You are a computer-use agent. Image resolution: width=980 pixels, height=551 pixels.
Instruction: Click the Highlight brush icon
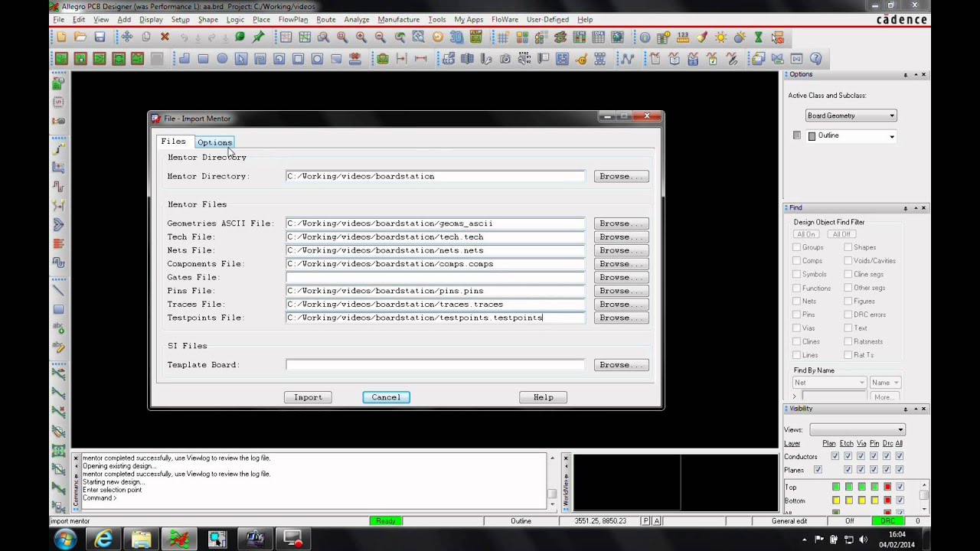click(701, 37)
